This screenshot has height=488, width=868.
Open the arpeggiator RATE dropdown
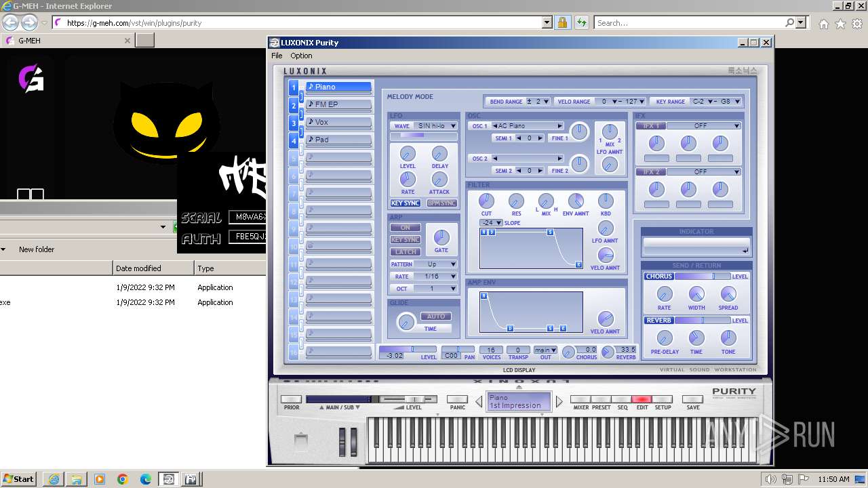click(x=435, y=277)
